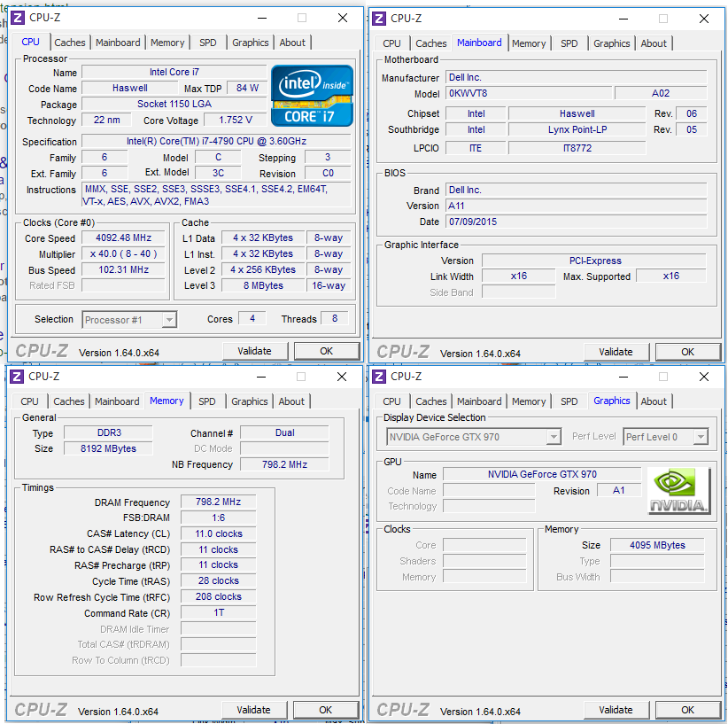Click the Intel Core i7 logo badge

tap(312, 96)
